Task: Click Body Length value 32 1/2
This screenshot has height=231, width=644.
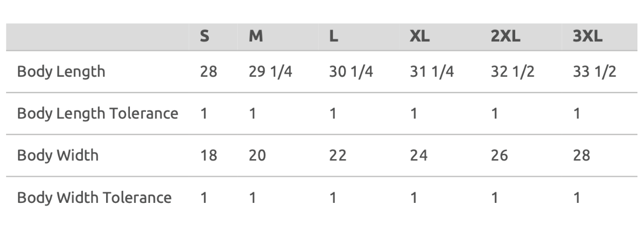Action: [513, 72]
